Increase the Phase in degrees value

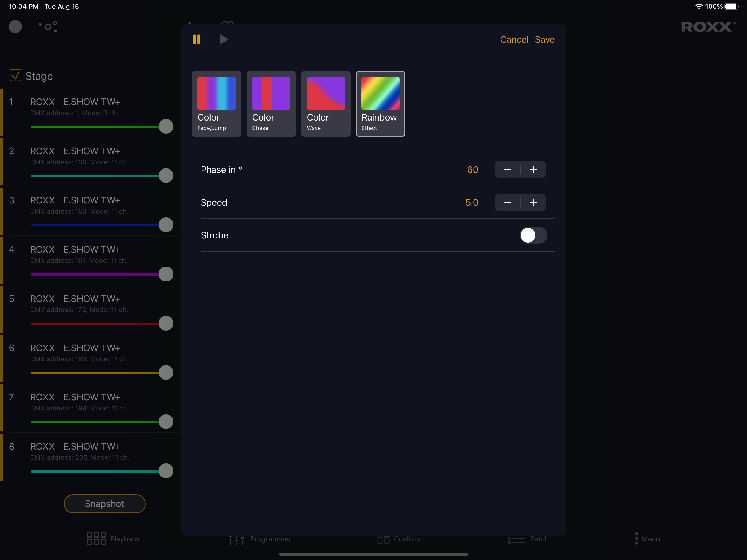pos(533,170)
